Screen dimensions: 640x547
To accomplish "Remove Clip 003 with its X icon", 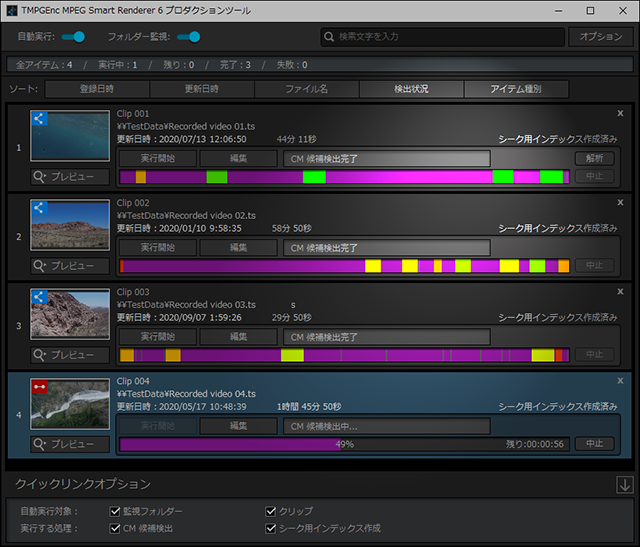I will (620, 291).
